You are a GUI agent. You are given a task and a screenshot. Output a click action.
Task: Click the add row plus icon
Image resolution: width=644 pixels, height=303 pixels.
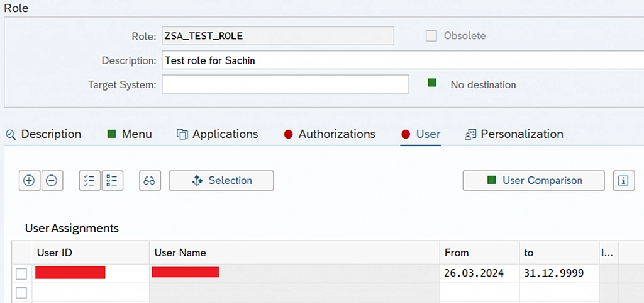point(29,181)
